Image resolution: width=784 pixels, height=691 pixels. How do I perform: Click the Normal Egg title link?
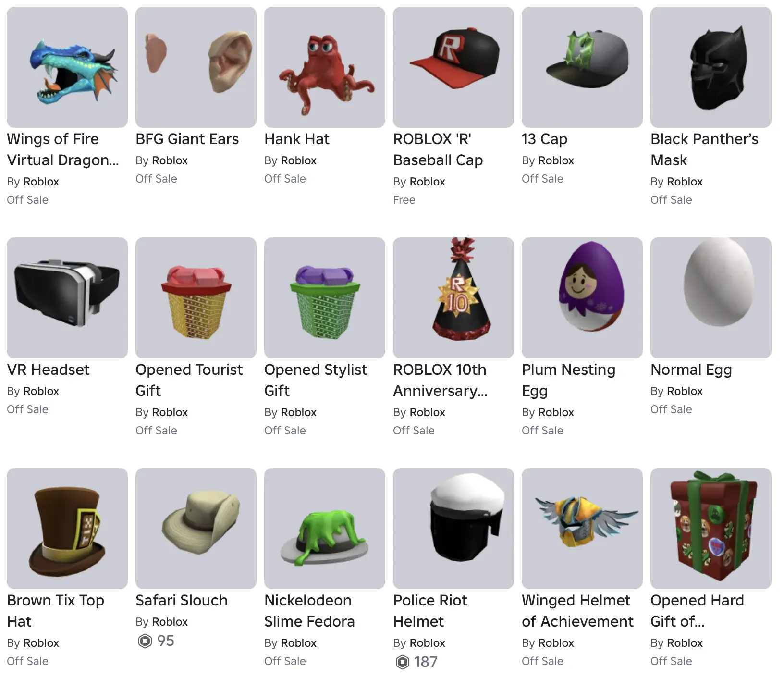[691, 370]
